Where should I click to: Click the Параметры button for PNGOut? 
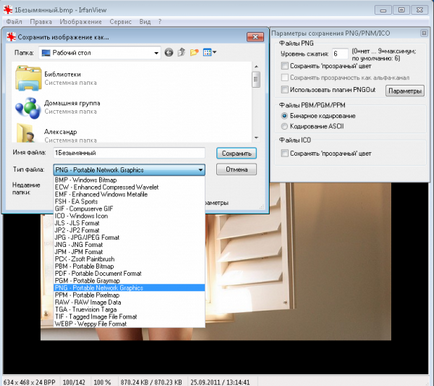coord(405,91)
